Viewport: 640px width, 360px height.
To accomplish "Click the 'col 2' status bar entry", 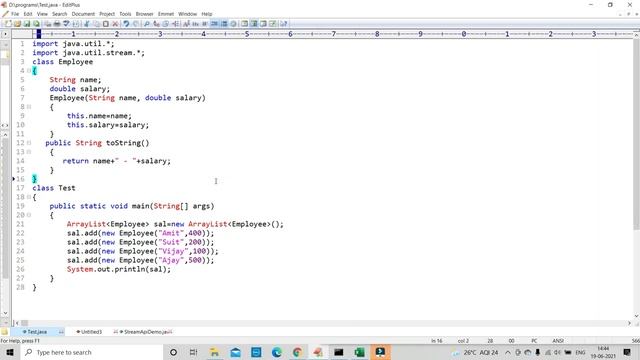I will coord(463,340).
